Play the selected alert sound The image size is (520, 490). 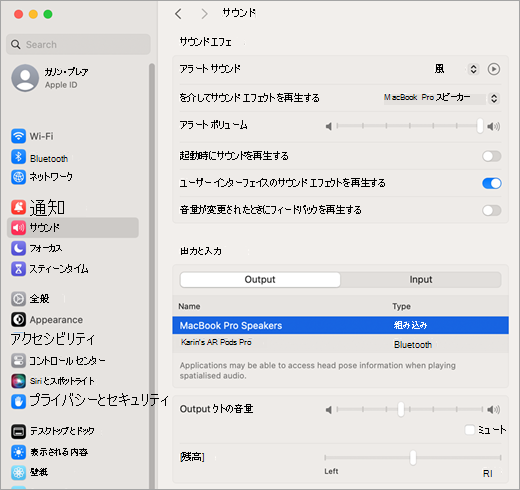pyautogui.click(x=494, y=69)
